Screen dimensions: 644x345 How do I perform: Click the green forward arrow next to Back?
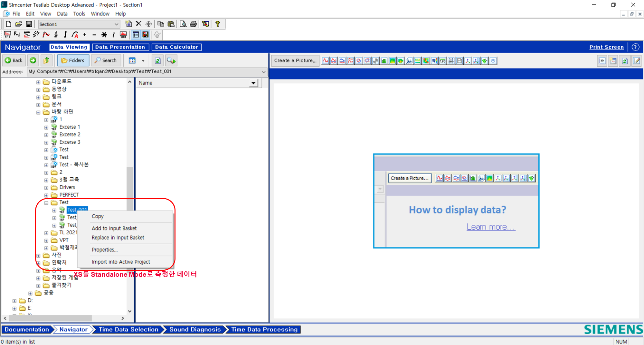33,61
